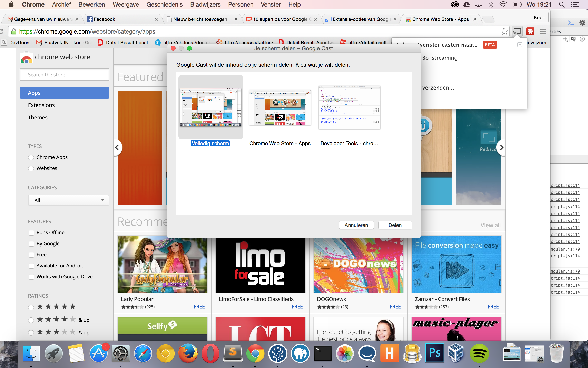Viewport: 588px width, 368px height.
Task: Open Launchpad rocket icon in dock
Action: (53, 353)
